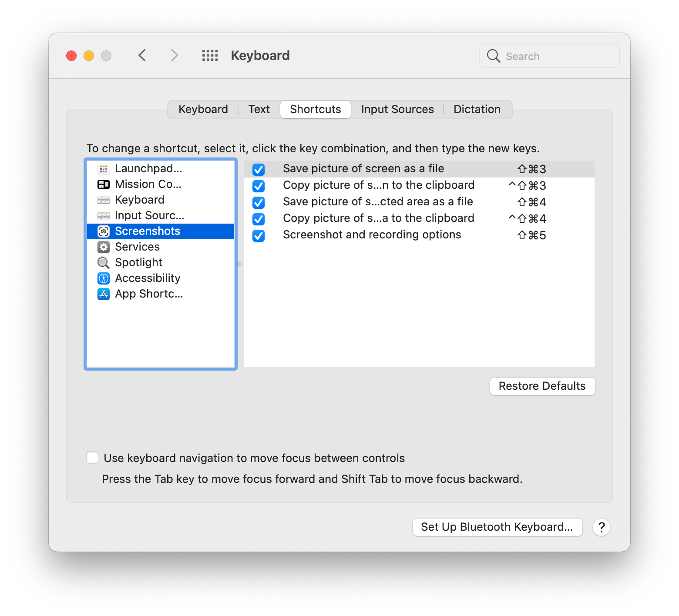This screenshot has height=616, width=679.
Task: Open the Dictation tab
Action: tap(477, 109)
